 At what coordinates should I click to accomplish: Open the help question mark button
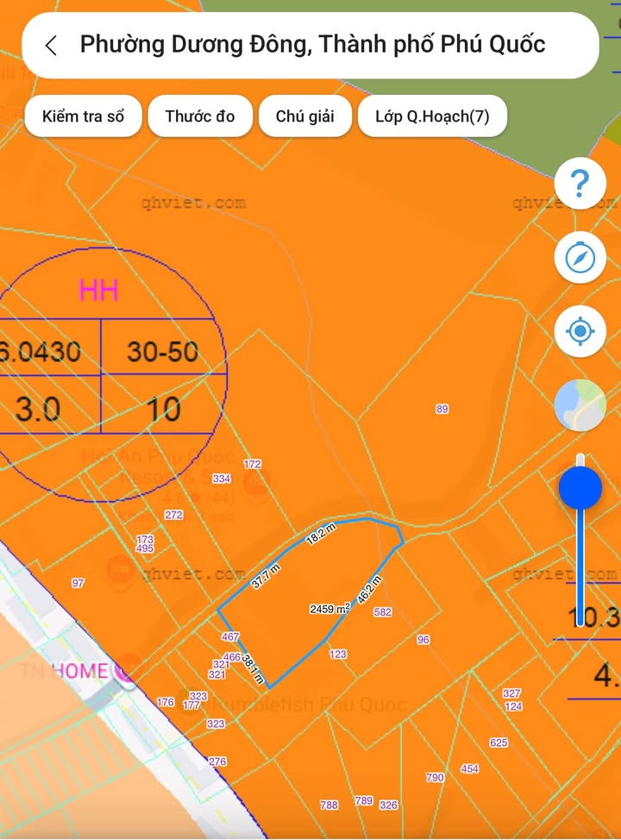(580, 183)
